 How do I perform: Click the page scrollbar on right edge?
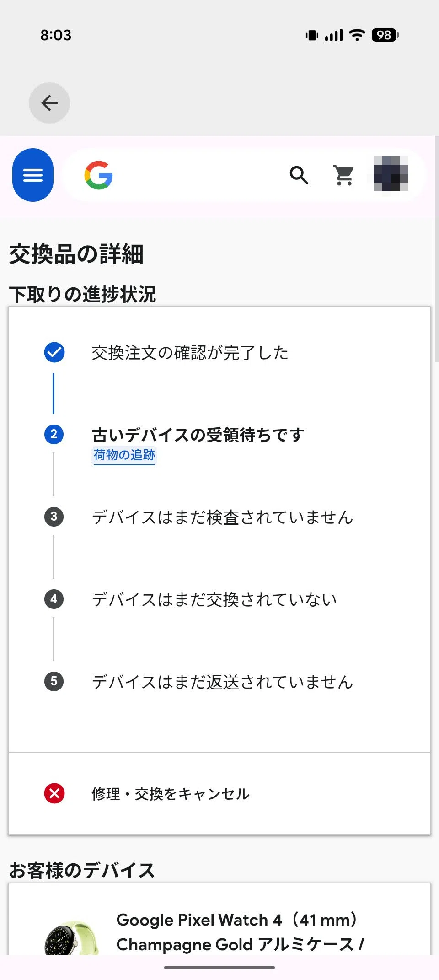pyautogui.click(x=436, y=249)
